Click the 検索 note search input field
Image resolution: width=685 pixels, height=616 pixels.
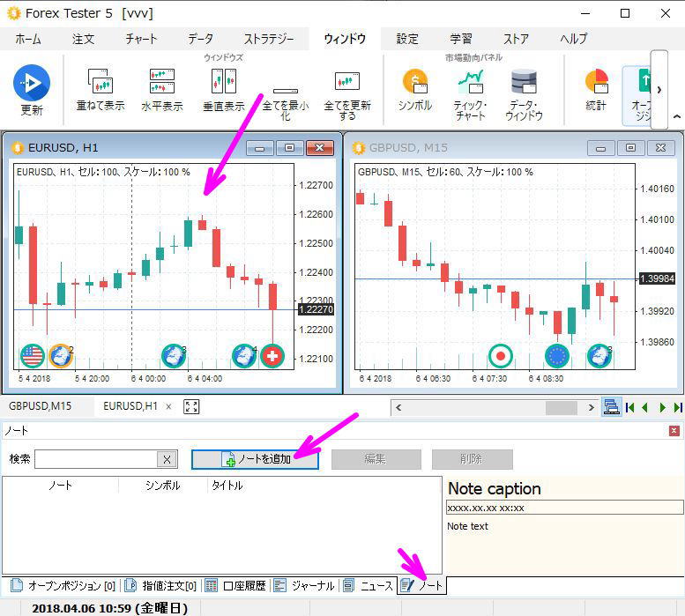(x=95, y=459)
